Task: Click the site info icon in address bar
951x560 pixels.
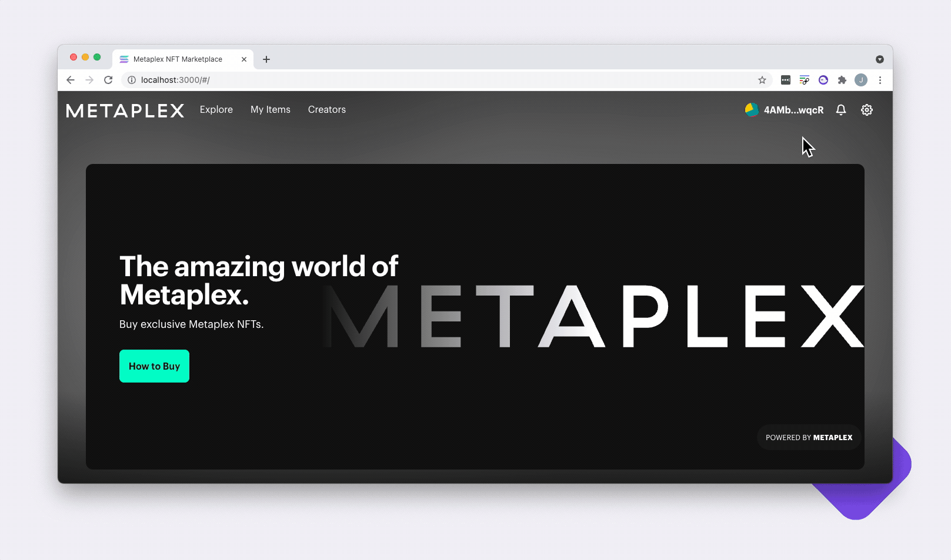Action: (x=131, y=80)
